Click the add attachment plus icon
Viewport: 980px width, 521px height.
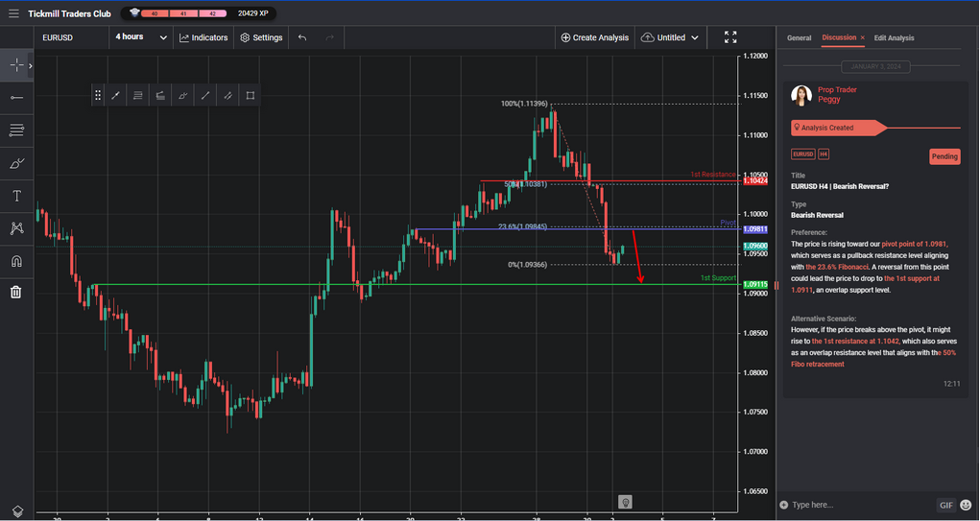(784, 505)
